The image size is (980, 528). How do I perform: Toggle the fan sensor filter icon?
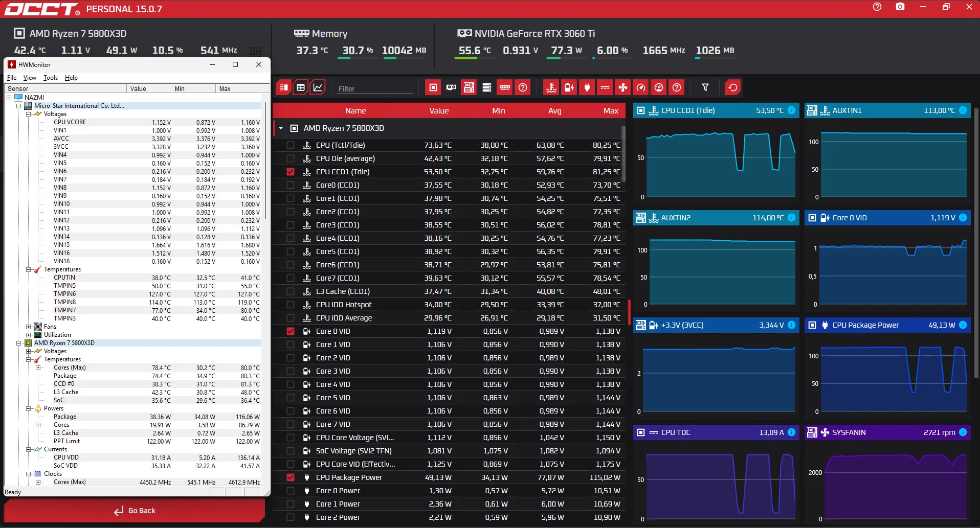click(x=623, y=87)
